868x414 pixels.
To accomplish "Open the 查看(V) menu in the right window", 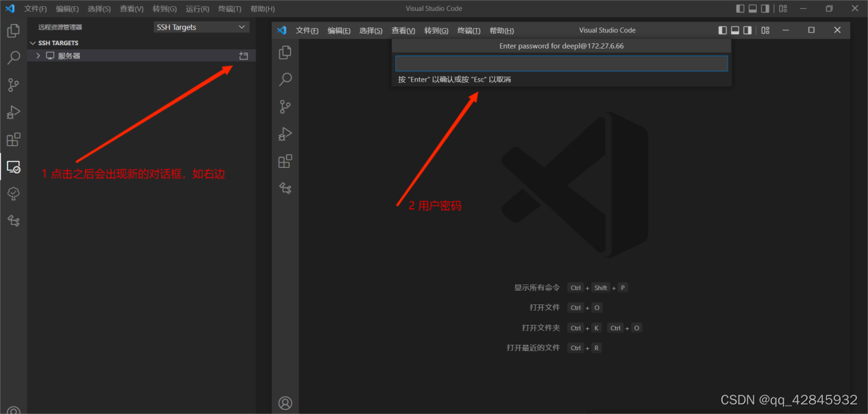I will coord(403,31).
